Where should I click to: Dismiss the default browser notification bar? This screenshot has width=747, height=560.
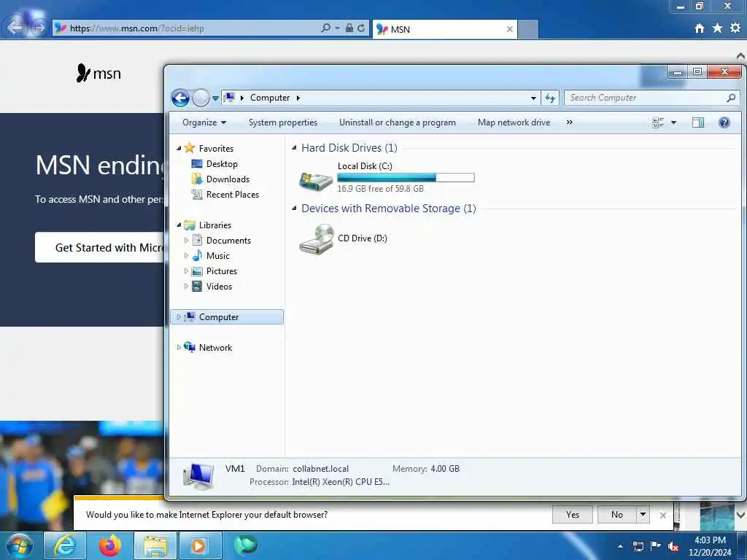click(x=662, y=516)
